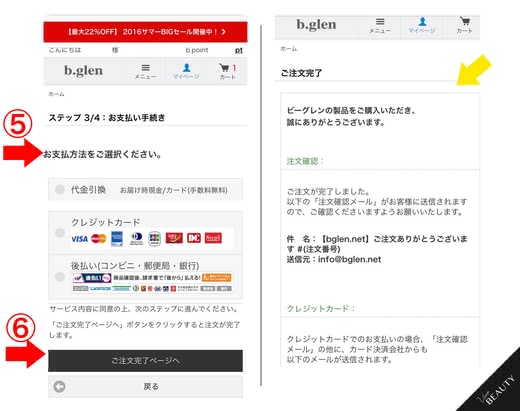The image size is (520, 411).
Task: Click ご注文完了 page heading
Action: click(x=301, y=73)
